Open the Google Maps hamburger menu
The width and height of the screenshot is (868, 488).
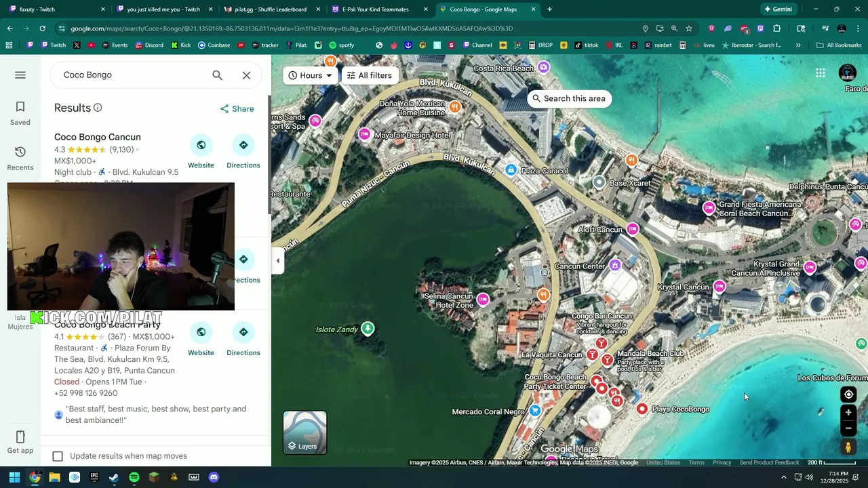[x=20, y=75]
